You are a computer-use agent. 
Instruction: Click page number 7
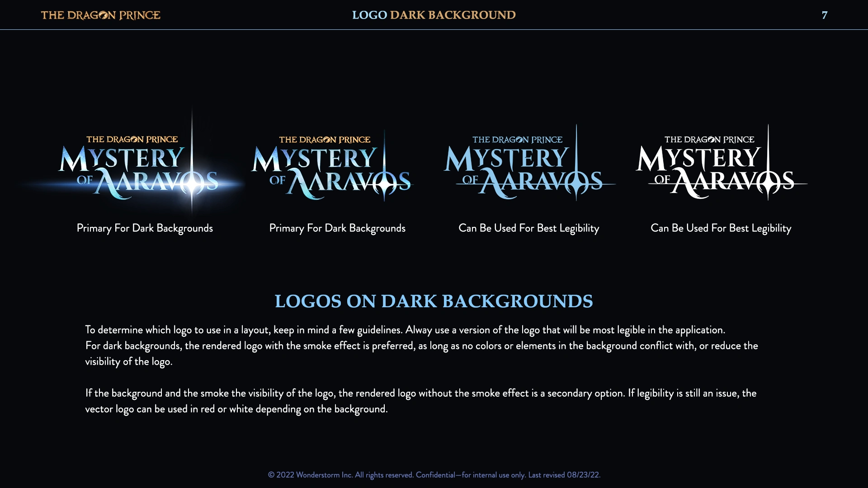click(825, 15)
